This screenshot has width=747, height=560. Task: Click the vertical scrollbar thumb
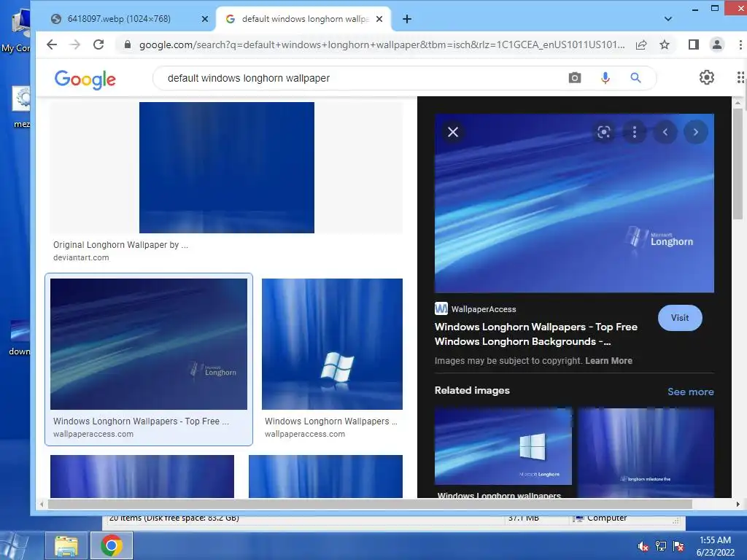(x=738, y=164)
